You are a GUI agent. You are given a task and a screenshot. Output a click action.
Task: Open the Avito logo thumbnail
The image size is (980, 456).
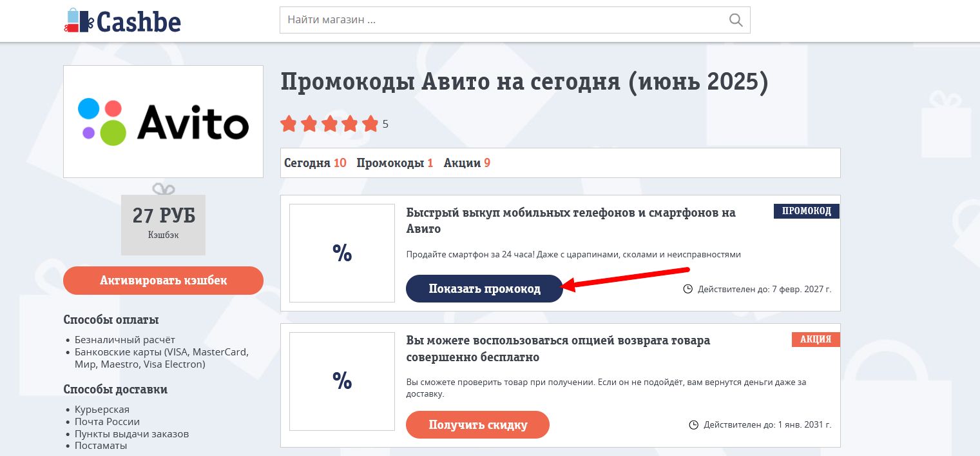[163, 121]
